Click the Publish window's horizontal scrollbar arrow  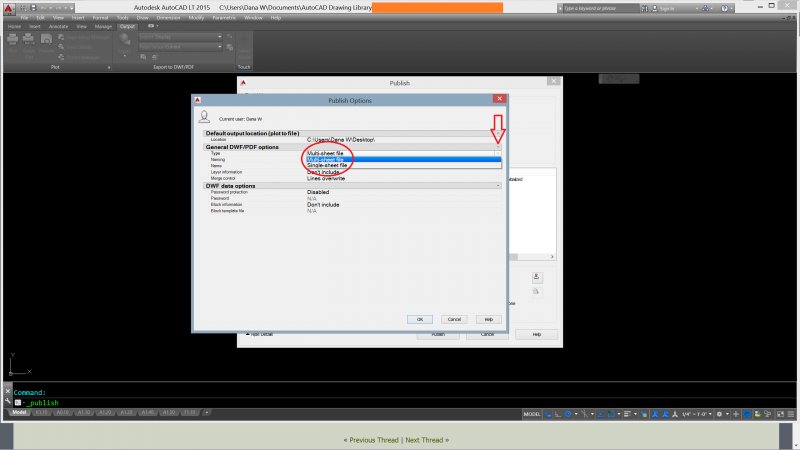coord(552,257)
